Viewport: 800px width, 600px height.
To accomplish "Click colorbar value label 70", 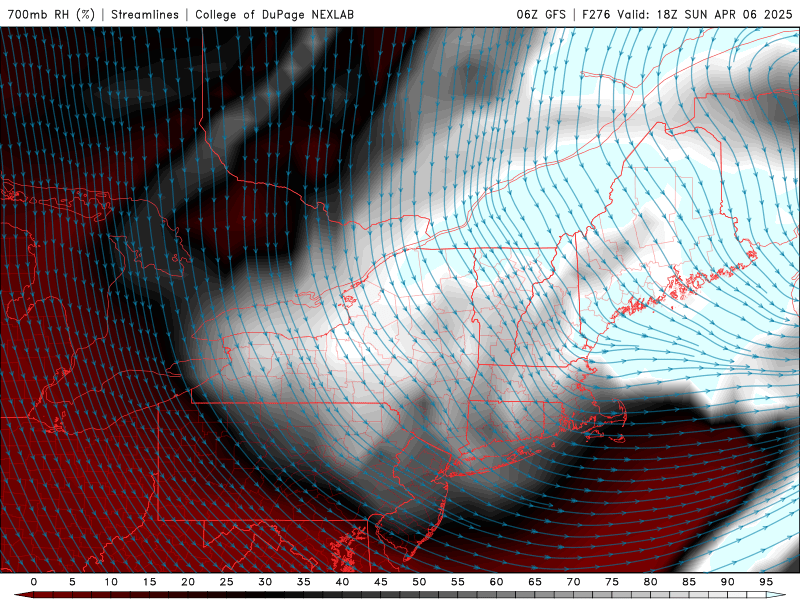I will coord(573,582).
